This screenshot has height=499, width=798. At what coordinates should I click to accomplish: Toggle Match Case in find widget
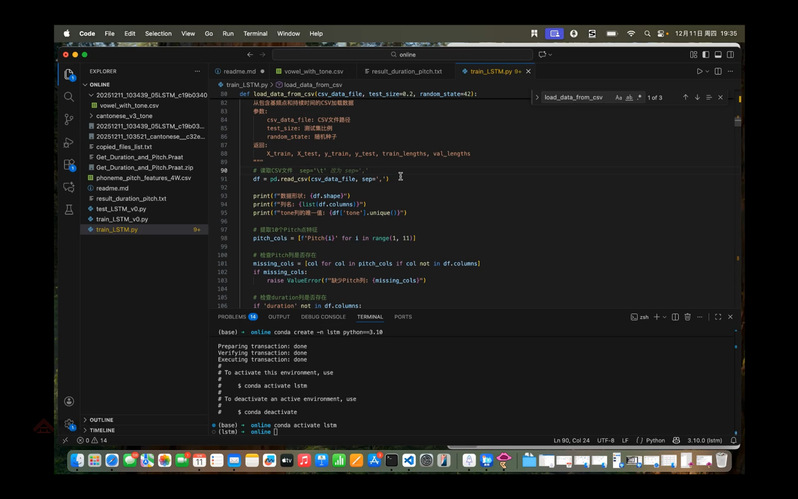618,98
